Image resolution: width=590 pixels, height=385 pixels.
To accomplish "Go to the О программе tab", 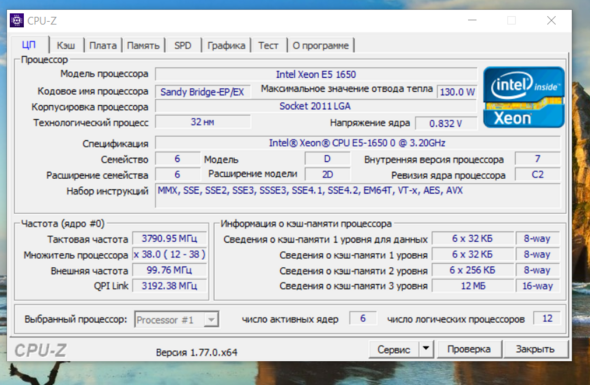I will 321,46.
